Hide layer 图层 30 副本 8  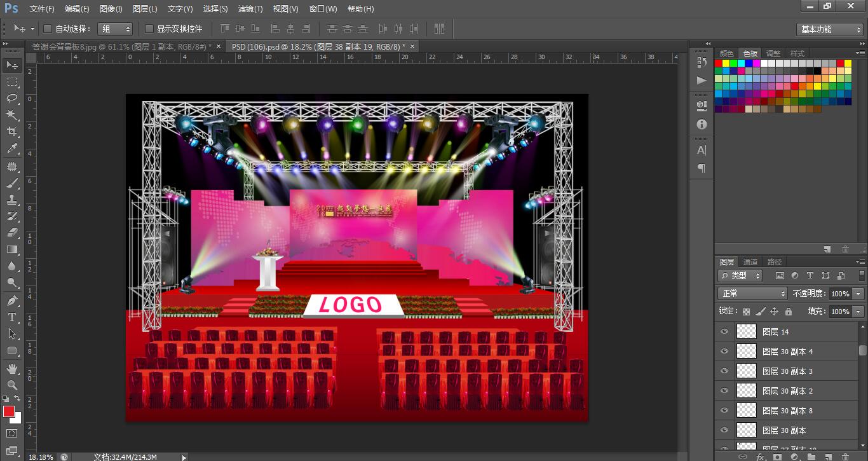pos(724,410)
